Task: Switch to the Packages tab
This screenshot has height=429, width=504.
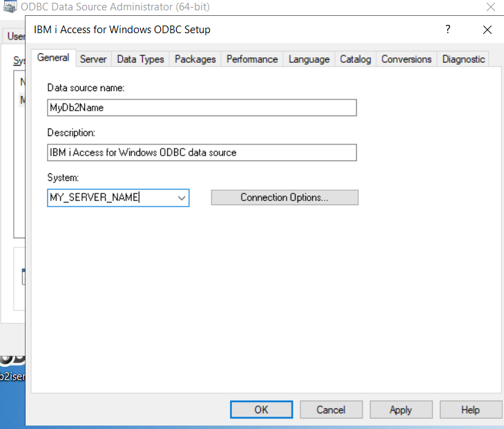Action: [x=195, y=59]
